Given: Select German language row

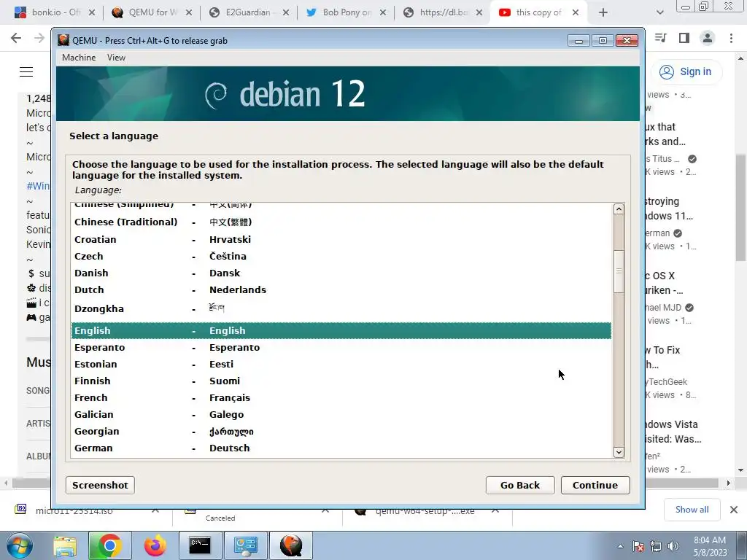Looking at the screenshot, I should (x=341, y=448).
